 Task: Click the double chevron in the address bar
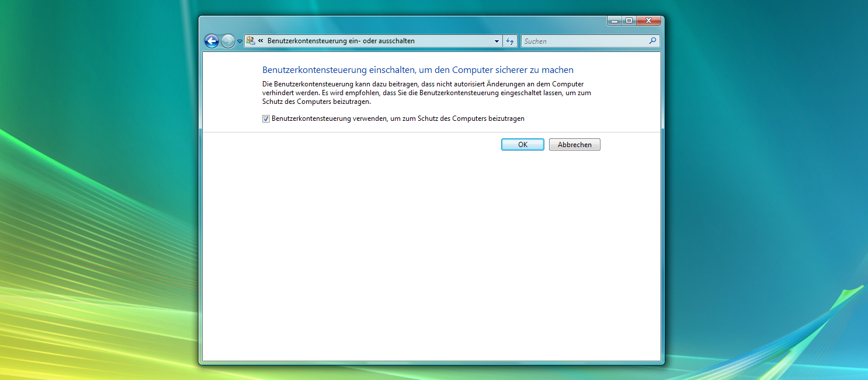[261, 41]
